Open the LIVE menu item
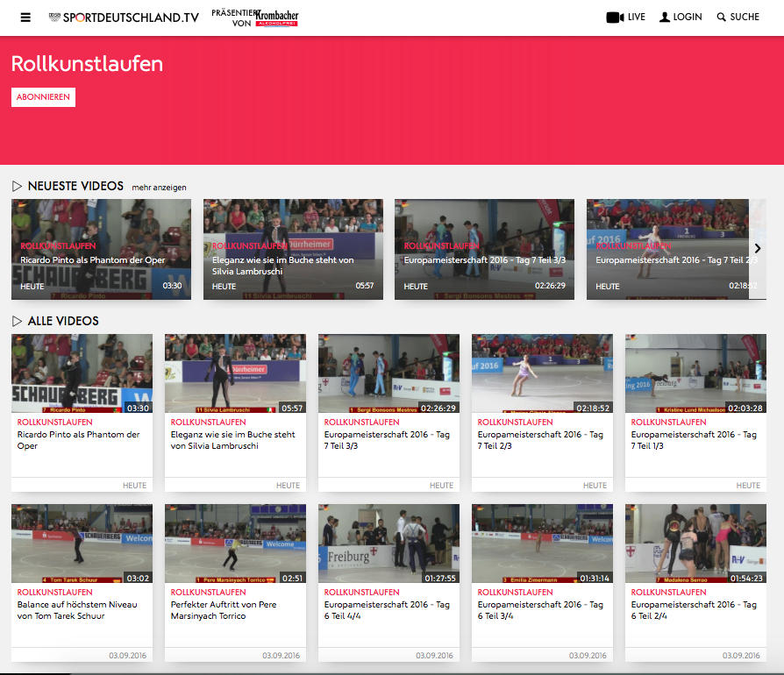Viewport: 784px width, 675px height. coord(625,17)
